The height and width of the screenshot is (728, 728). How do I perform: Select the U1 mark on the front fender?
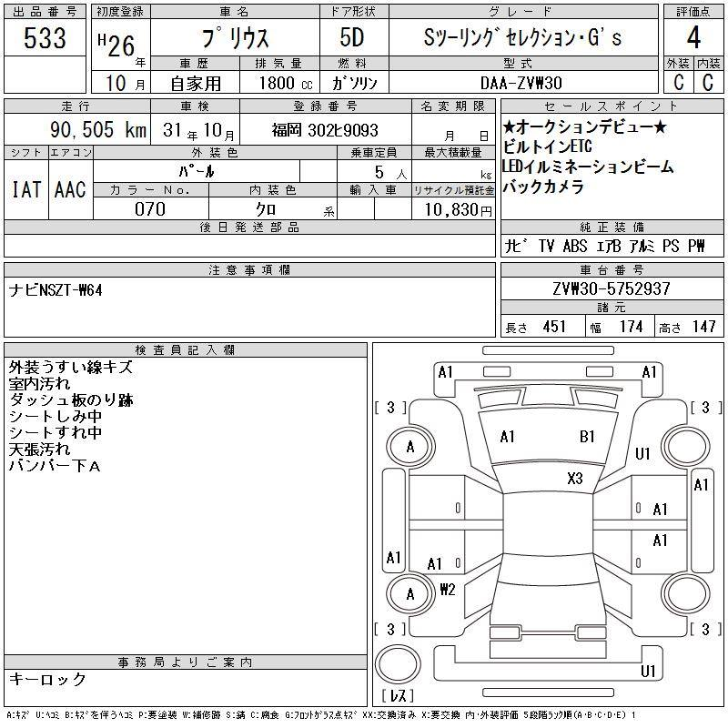[x=642, y=453]
